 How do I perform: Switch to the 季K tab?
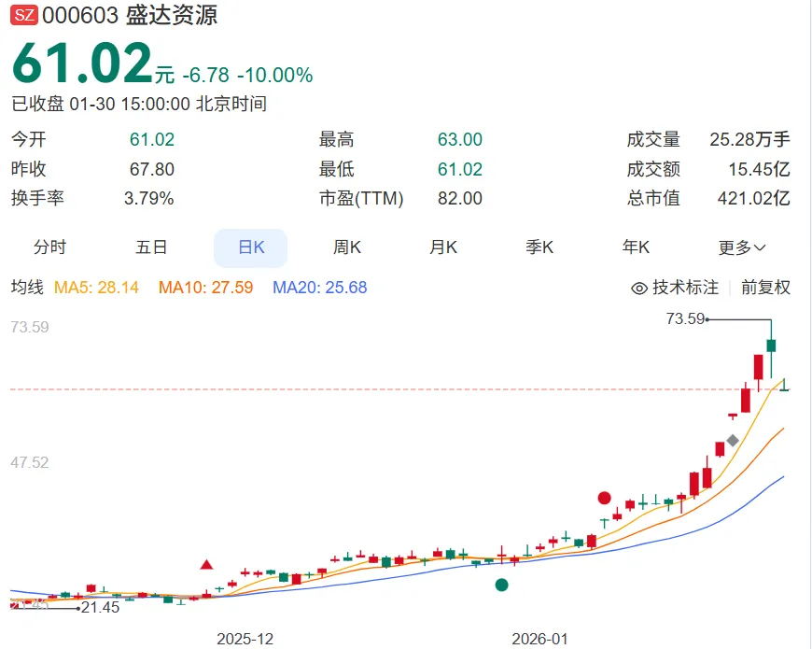pos(539,247)
